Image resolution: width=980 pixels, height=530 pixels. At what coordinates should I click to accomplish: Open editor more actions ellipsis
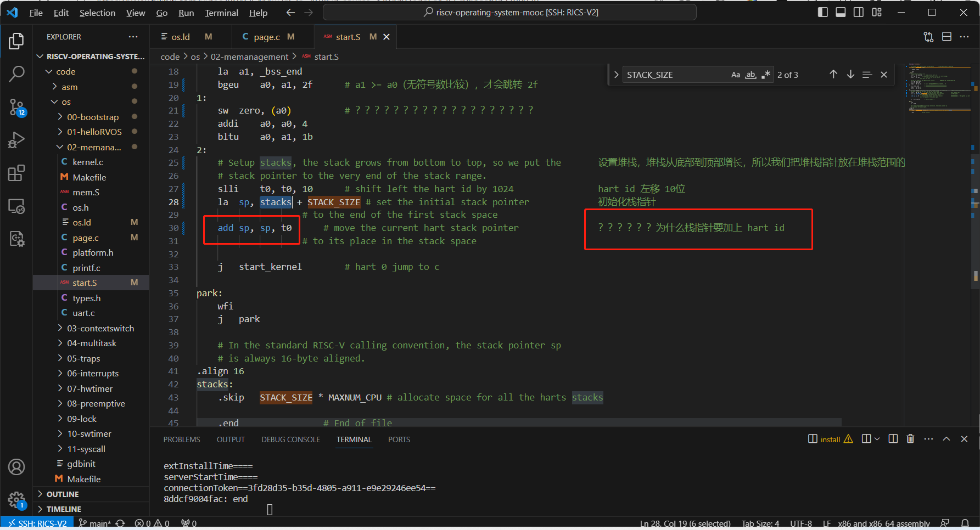click(965, 37)
